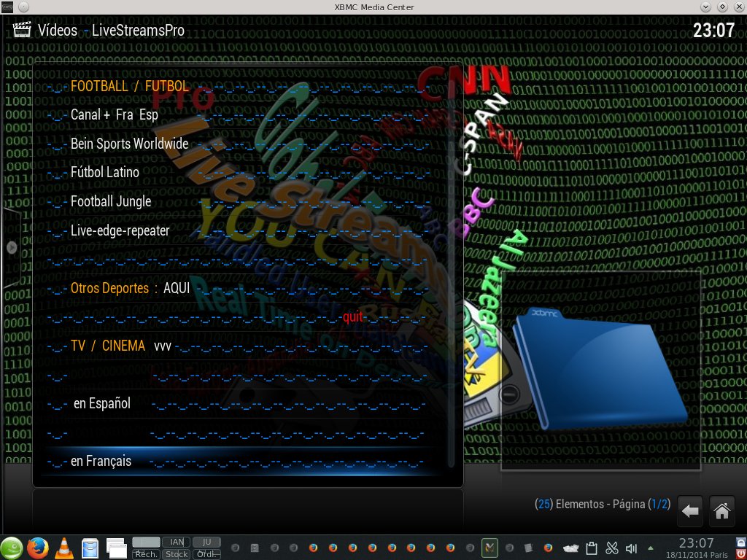Expand hidden system tray icons arrow

[650, 548]
